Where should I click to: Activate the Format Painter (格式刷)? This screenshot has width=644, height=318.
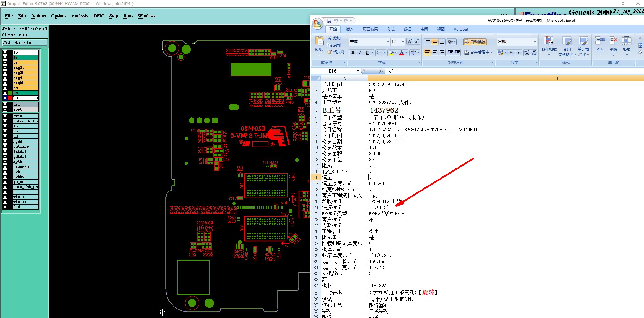336,52
